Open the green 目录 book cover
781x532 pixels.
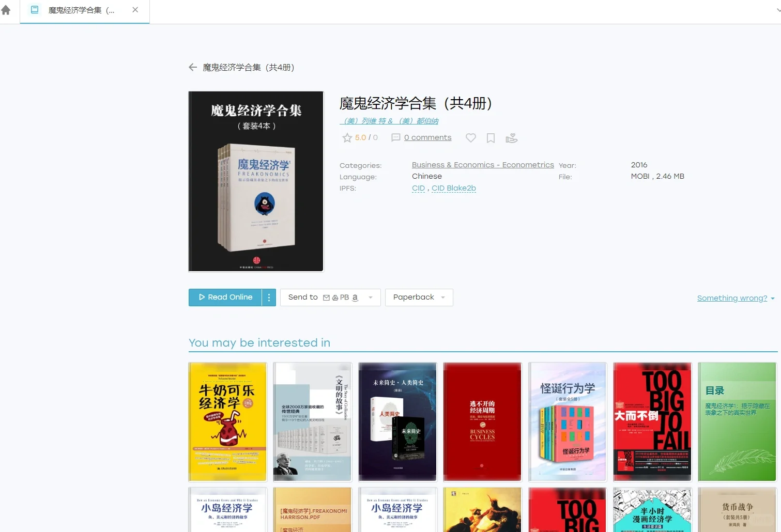(x=737, y=421)
